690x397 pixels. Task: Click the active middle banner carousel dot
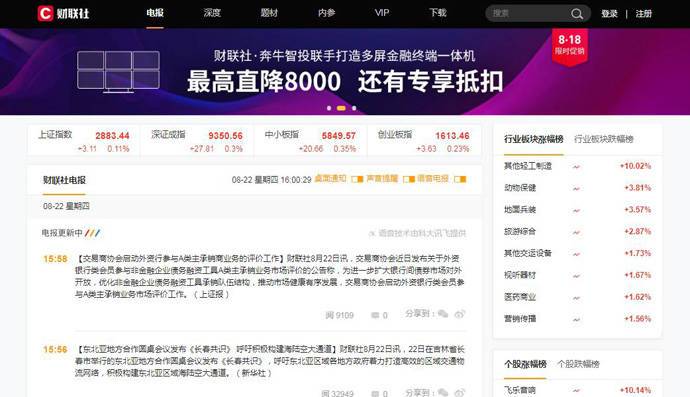pyautogui.click(x=341, y=108)
